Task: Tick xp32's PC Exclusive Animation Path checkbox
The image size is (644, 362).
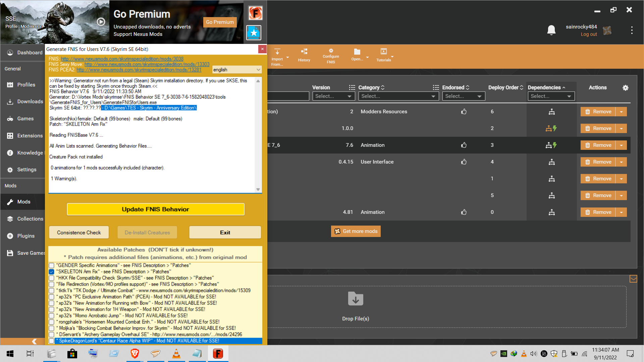Action: (x=52, y=297)
